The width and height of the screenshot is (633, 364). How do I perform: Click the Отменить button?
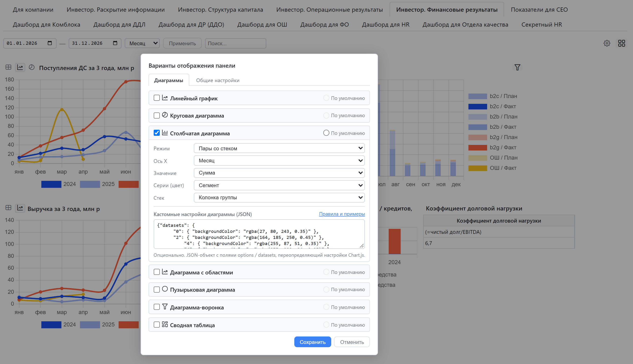(x=352, y=342)
